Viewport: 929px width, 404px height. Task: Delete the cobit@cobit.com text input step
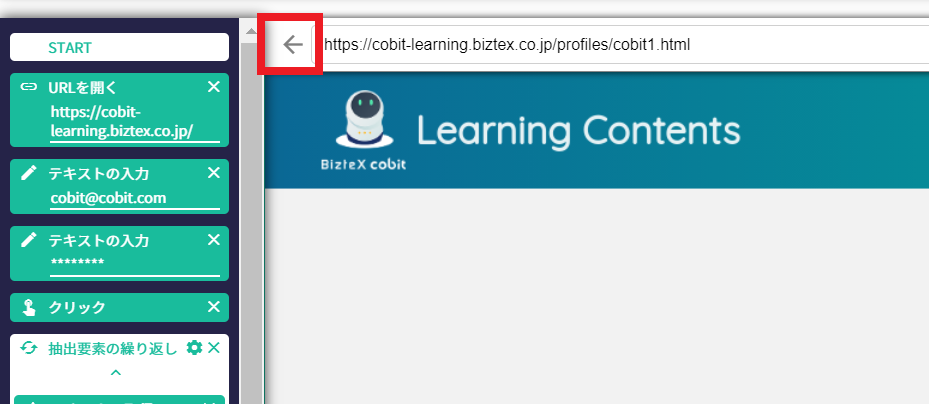tap(214, 173)
